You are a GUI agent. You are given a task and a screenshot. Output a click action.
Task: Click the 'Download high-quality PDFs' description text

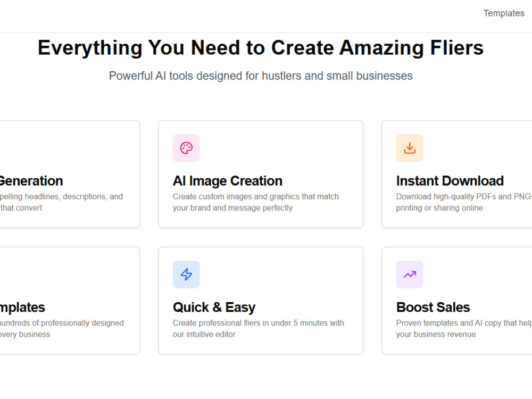pyautogui.click(x=464, y=202)
